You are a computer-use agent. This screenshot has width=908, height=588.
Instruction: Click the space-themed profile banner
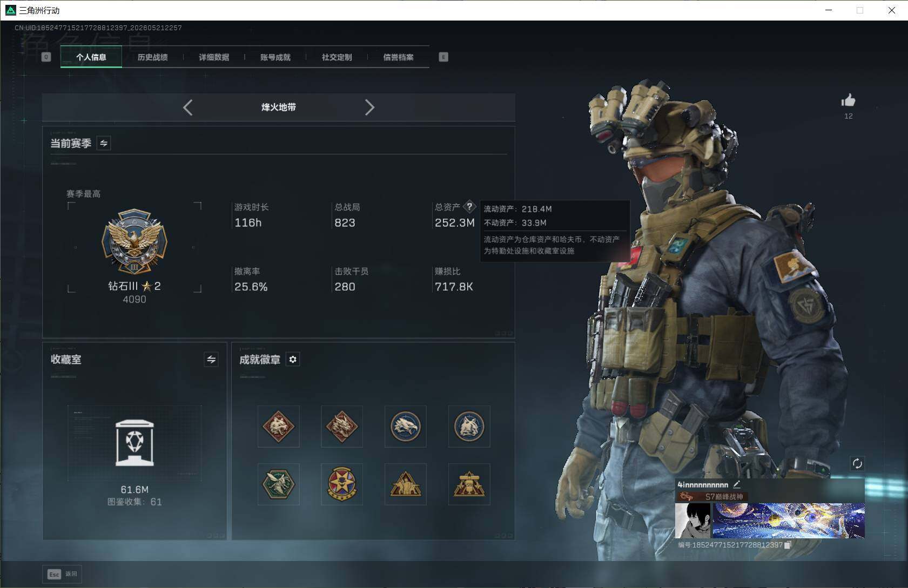[789, 521]
